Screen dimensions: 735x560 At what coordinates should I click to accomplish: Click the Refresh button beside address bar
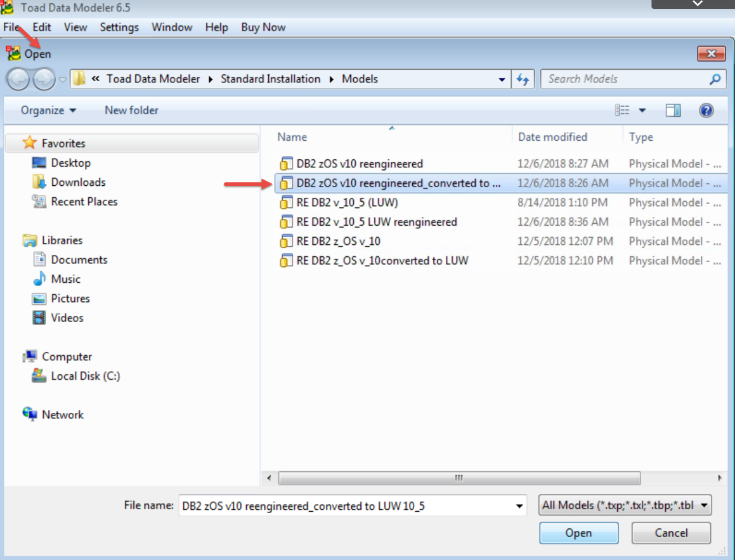(x=523, y=79)
